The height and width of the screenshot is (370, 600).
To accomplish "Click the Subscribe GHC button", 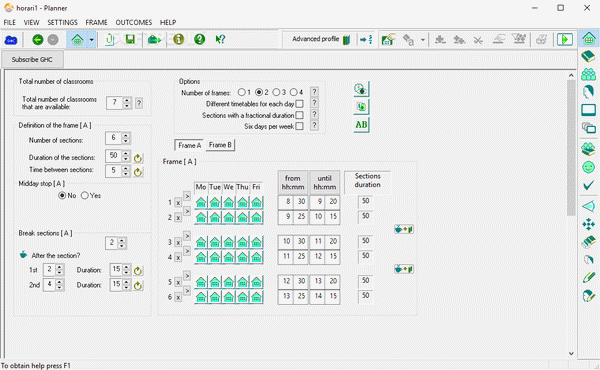I will tap(32, 60).
